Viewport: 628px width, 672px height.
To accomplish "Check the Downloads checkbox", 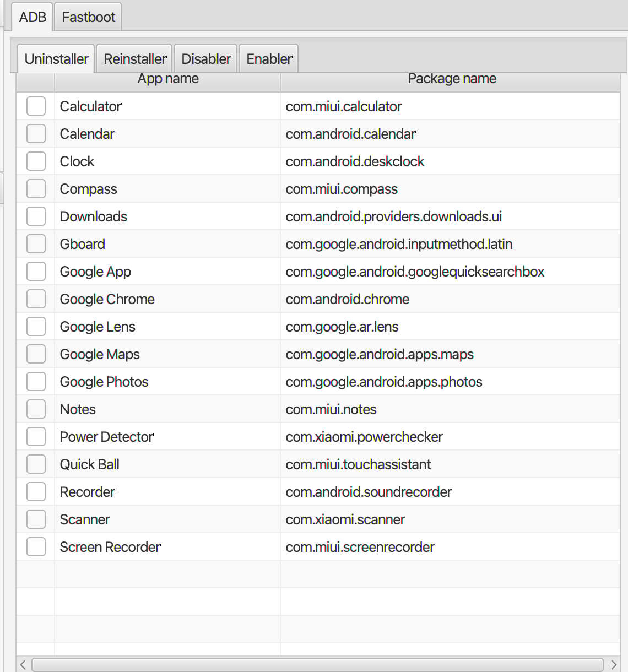I will 36,216.
